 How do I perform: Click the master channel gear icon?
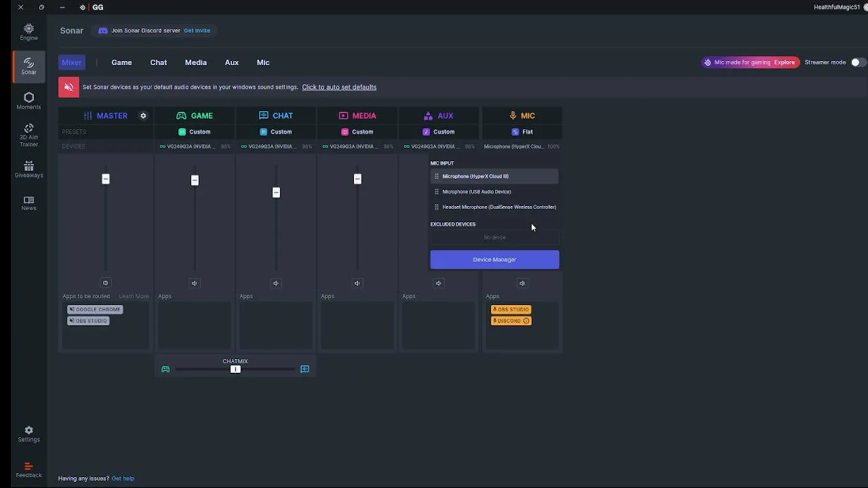click(x=143, y=116)
